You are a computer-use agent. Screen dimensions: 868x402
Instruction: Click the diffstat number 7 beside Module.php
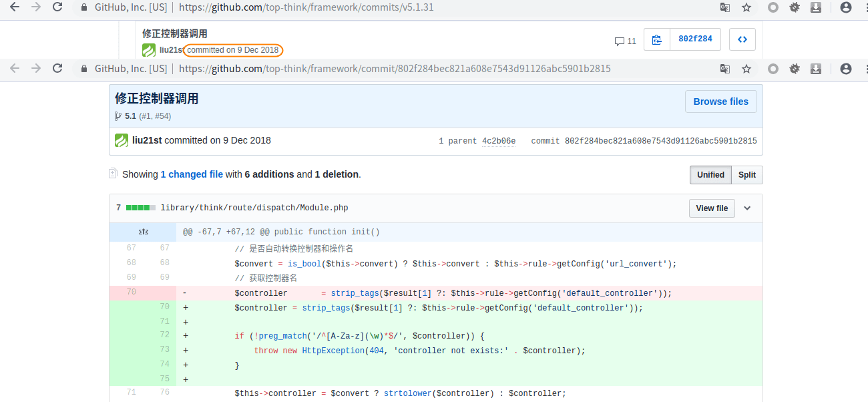pos(119,208)
